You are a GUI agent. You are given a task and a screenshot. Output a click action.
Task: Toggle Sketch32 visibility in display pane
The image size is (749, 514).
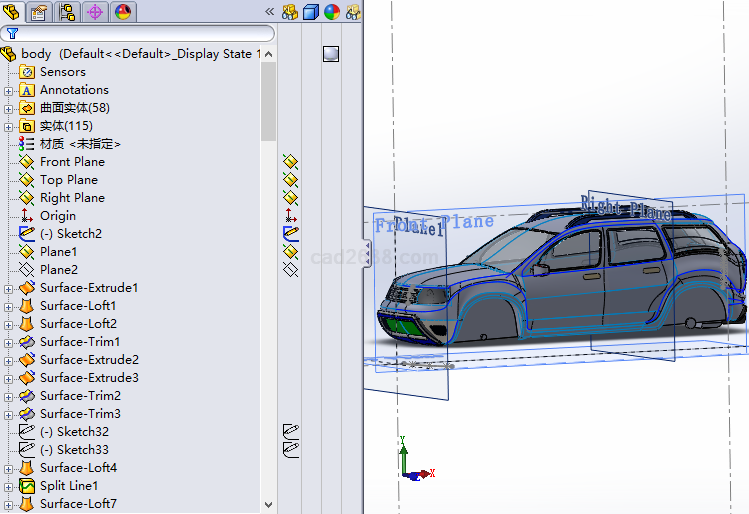[x=291, y=432]
